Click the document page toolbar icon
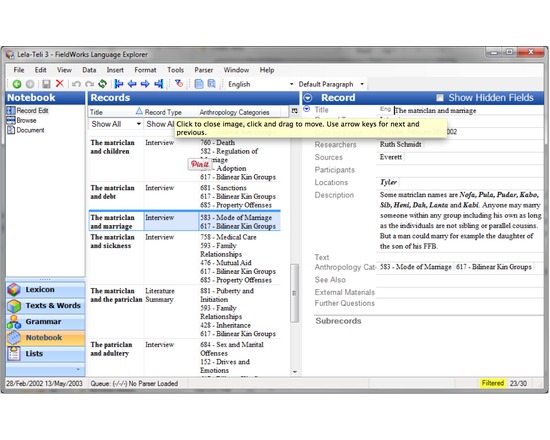This screenshot has height=440, width=550. [199, 84]
